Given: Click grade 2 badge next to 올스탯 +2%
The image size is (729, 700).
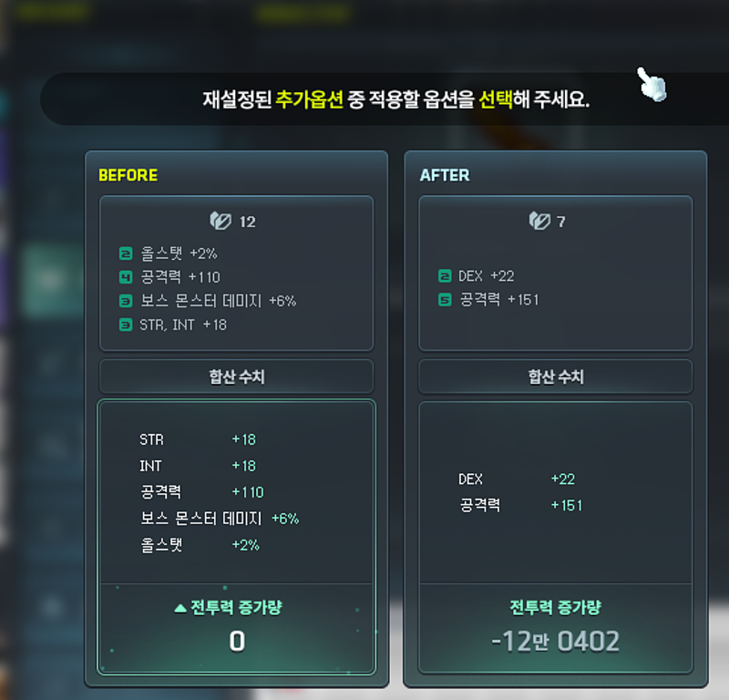Looking at the screenshot, I should (x=126, y=253).
